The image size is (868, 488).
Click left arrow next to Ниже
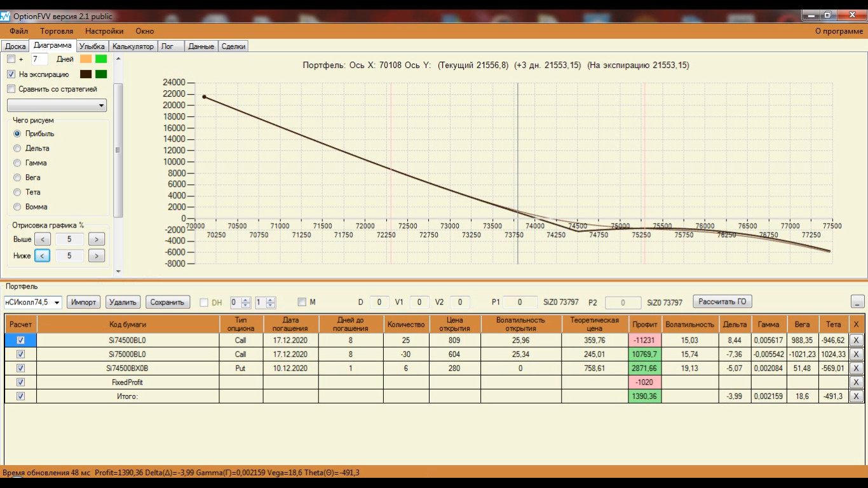point(42,255)
